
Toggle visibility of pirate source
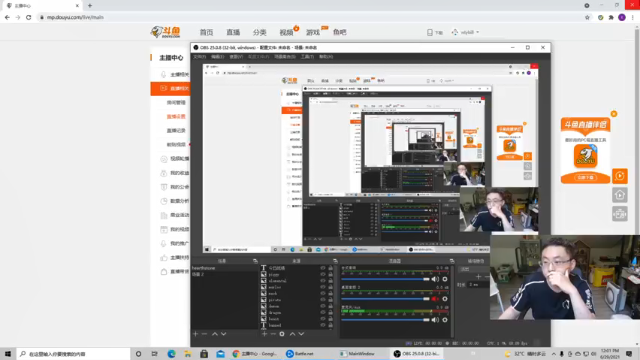tap(323, 300)
